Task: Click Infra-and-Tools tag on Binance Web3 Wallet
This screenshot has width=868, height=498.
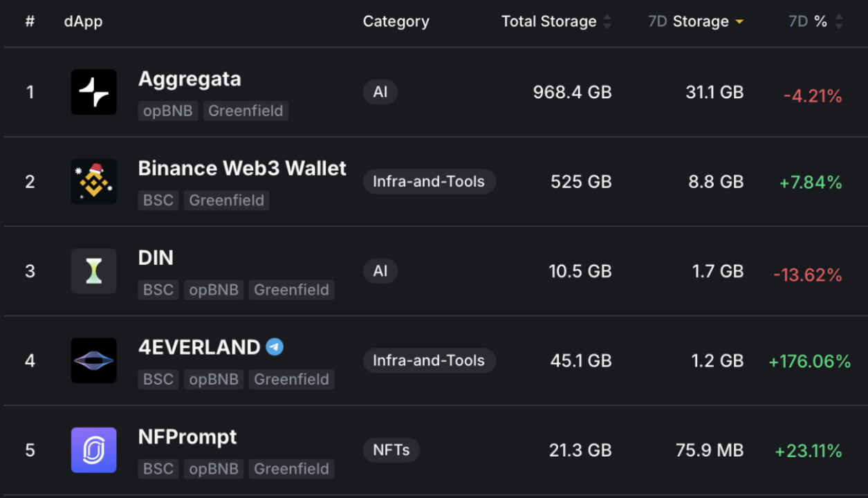Action: point(429,181)
